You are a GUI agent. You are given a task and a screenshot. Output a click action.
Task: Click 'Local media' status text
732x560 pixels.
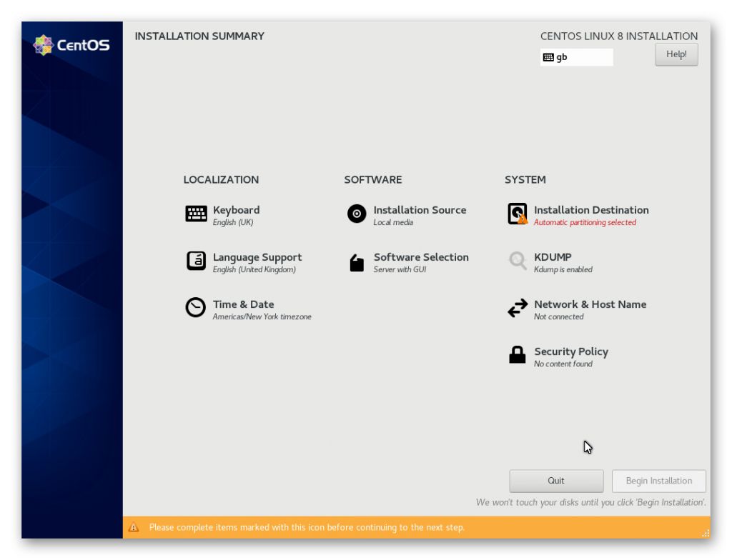pos(393,223)
